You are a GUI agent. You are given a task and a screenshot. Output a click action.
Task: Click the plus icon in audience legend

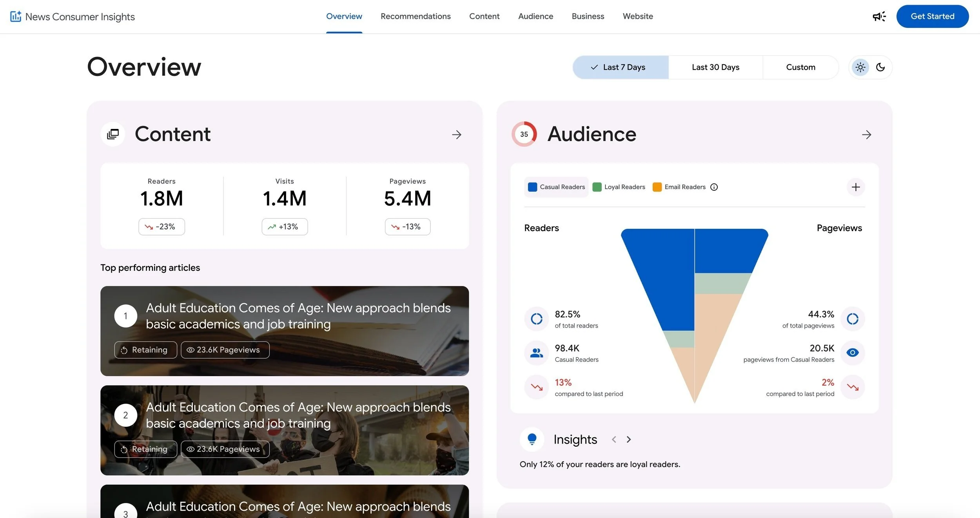tap(856, 187)
